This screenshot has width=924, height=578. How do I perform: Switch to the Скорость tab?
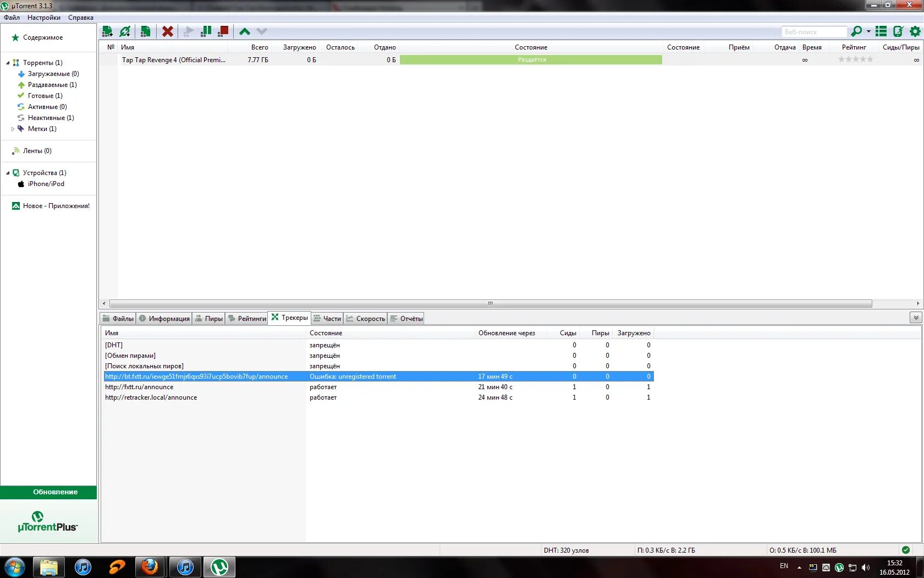pyautogui.click(x=366, y=319)
